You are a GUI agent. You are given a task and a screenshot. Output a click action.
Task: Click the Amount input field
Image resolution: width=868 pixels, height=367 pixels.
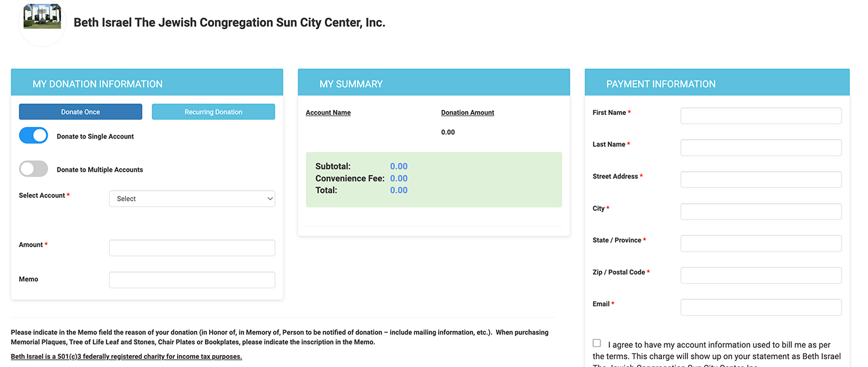pyautogui.click(x=191, y=248)
